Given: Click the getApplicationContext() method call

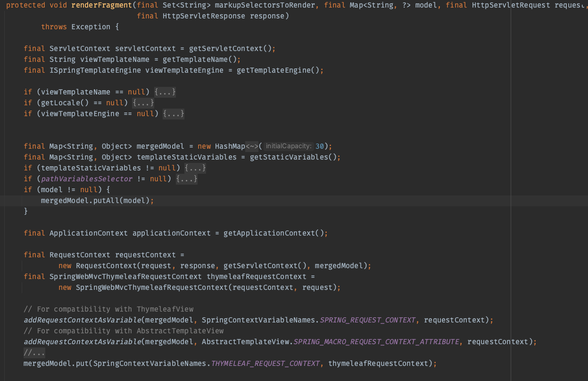Looking at the screenshot, I should pos(274,233).
